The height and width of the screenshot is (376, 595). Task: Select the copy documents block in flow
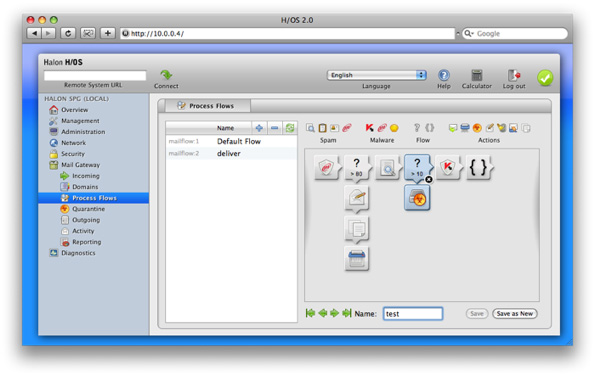point(357,229)
